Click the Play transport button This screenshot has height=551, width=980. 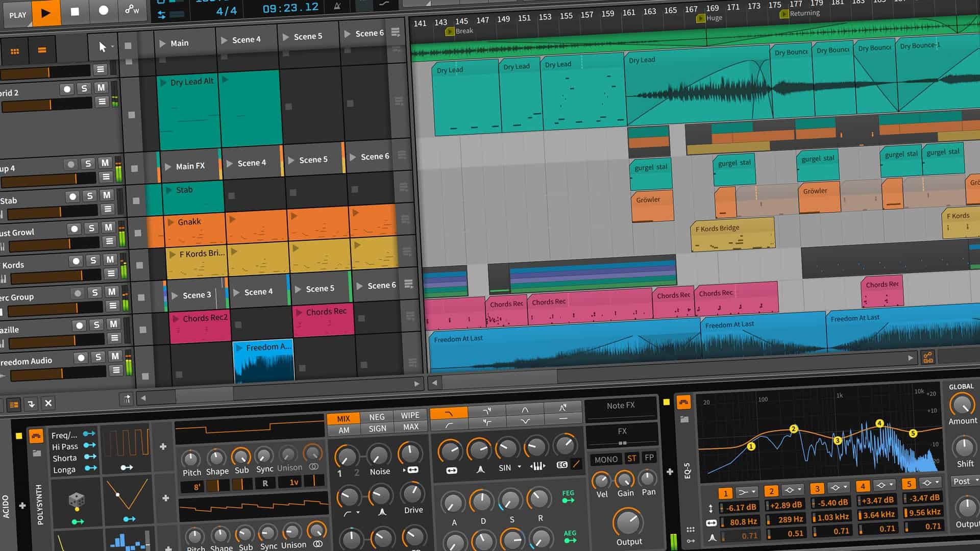pos(46,13)
